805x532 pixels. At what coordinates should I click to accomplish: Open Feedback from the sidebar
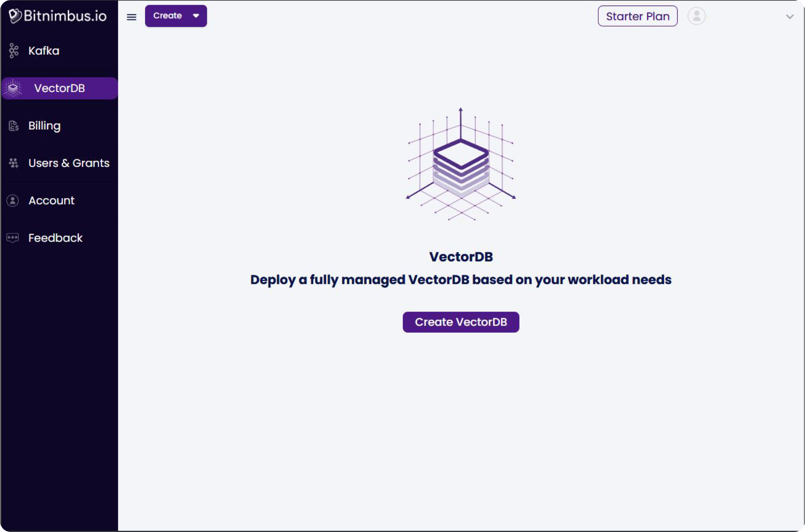[x=55, y=238]
